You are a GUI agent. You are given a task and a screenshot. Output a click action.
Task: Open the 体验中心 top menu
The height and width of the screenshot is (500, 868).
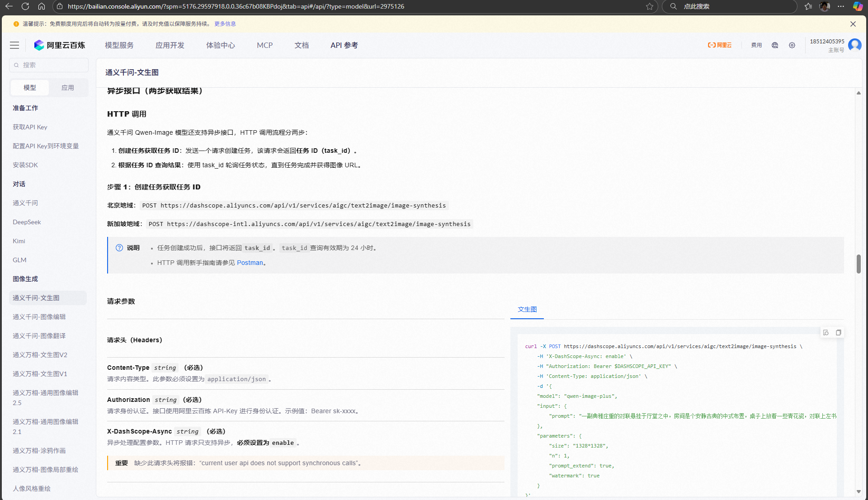pos(221,45)
